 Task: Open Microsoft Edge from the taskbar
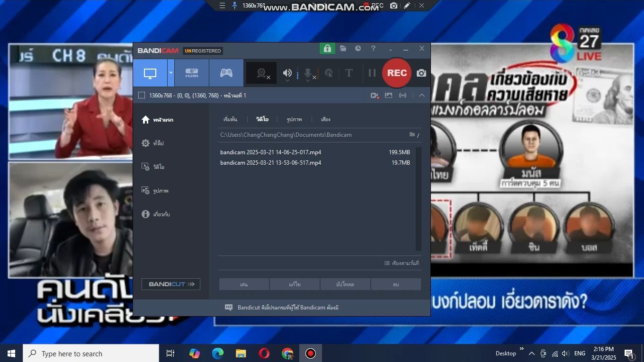point(217,353)
